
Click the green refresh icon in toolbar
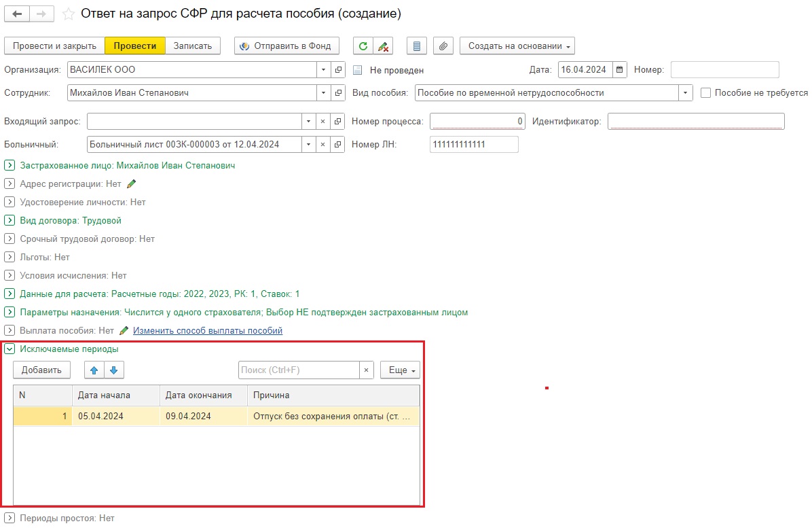(x=363, y=46)
